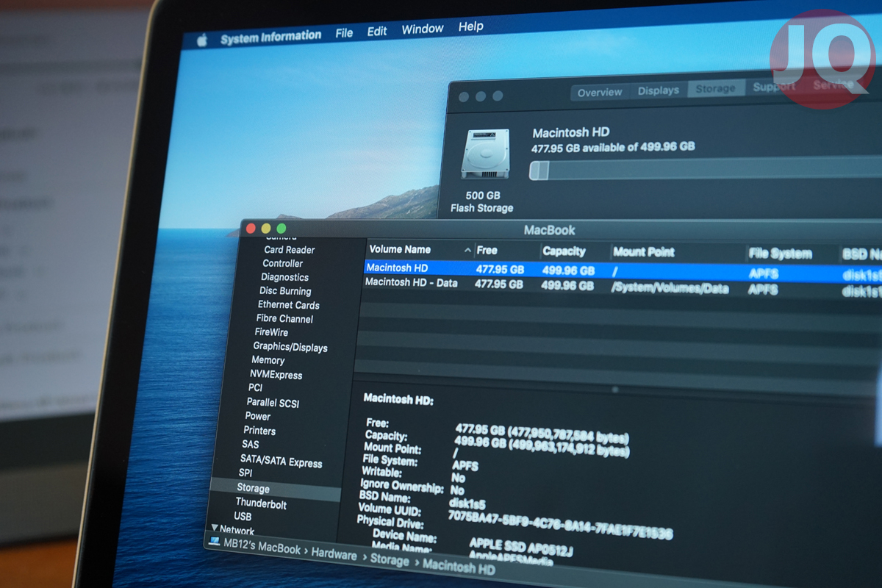This screenshot has height=588, width=882.
Task: Click the 'Macintosh HD:' heading in details pane
Action: pyautogui.click(x=399, y=400)
